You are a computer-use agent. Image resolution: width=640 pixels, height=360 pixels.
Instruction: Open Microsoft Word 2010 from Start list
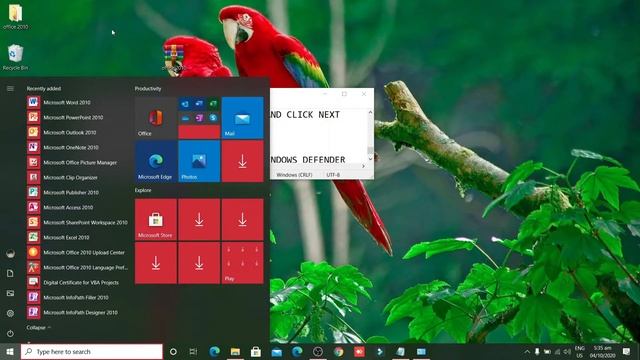[x=78, y=102]
